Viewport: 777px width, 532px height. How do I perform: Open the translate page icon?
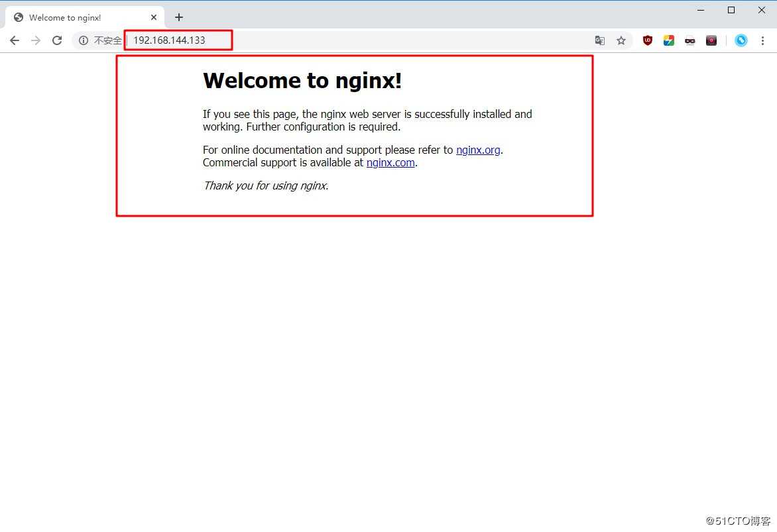coord(599,40)
